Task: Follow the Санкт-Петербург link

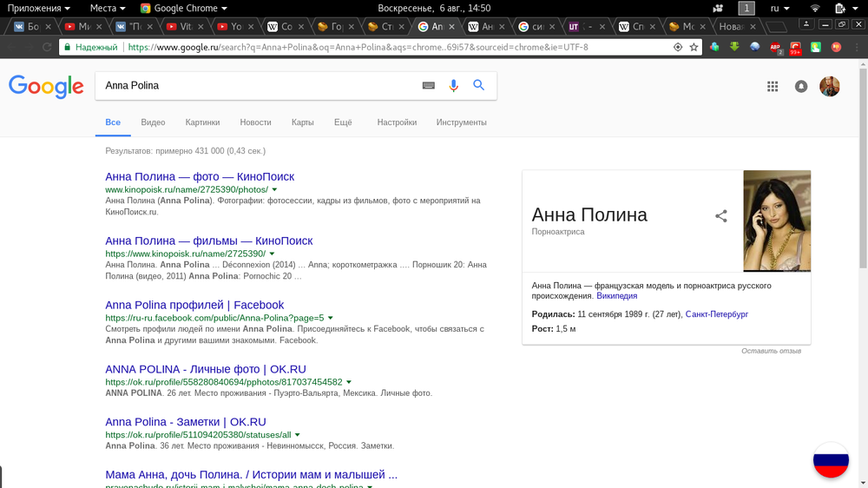Action: pyautogui.click(x=716, y=314)
